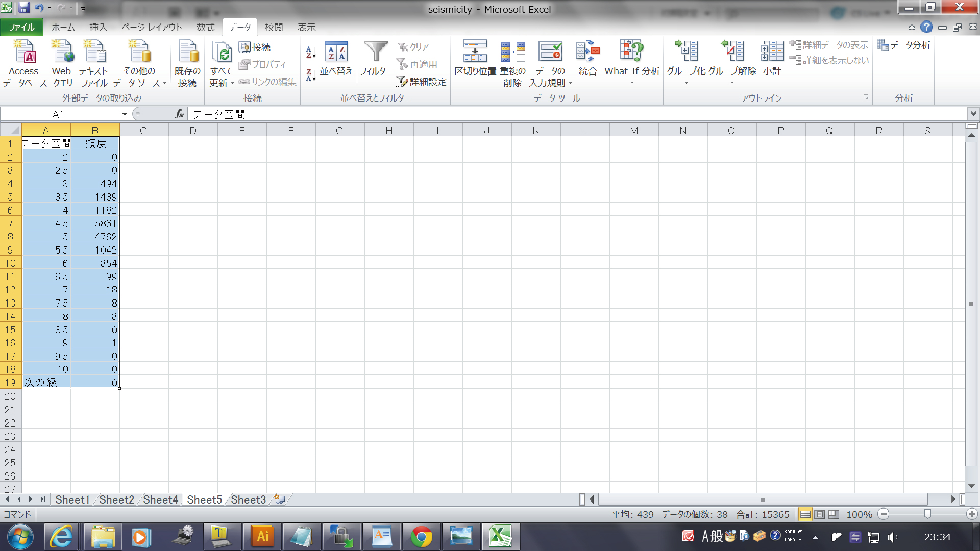
Task: Click the horizontal scrollbar right arrow
Action: pos(953,499)
